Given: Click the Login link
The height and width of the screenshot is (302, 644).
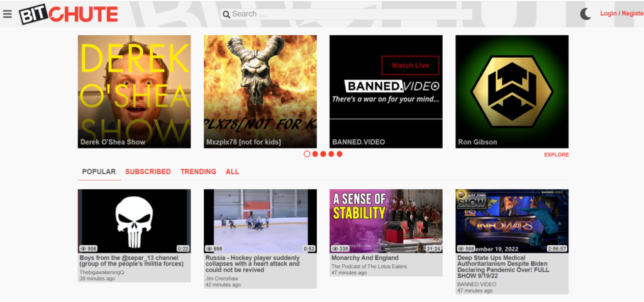Looking at the screenshot, I should [608, 13].
